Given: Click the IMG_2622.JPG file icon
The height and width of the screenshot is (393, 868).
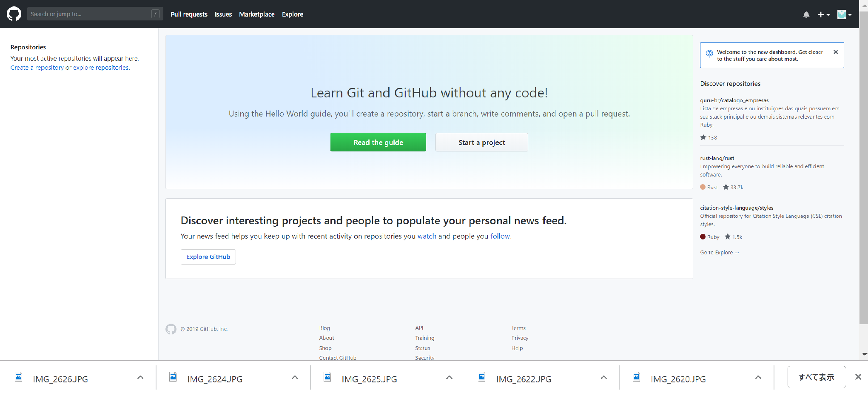Looking at the screenshot, I should coord(482,377).
